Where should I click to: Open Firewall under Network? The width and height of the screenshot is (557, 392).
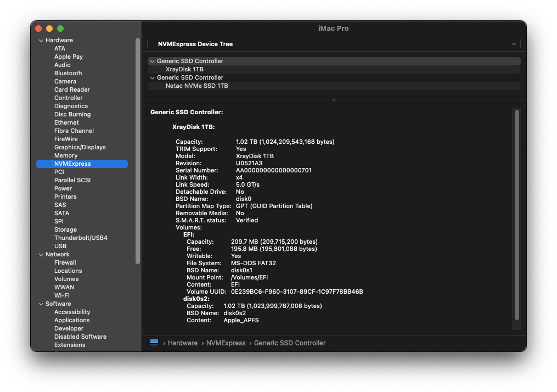pyautogui.click(x=65, y=262)
